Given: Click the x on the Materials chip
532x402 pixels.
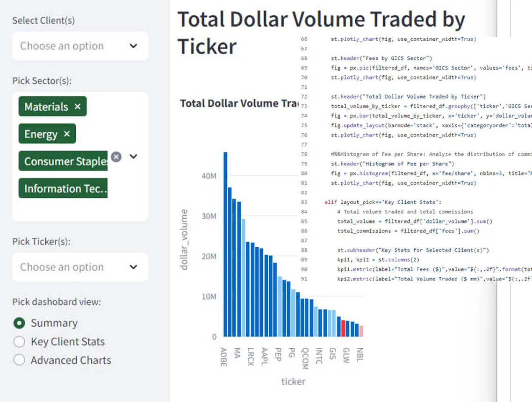Looking at the screenshot, I should coord(78,106).
